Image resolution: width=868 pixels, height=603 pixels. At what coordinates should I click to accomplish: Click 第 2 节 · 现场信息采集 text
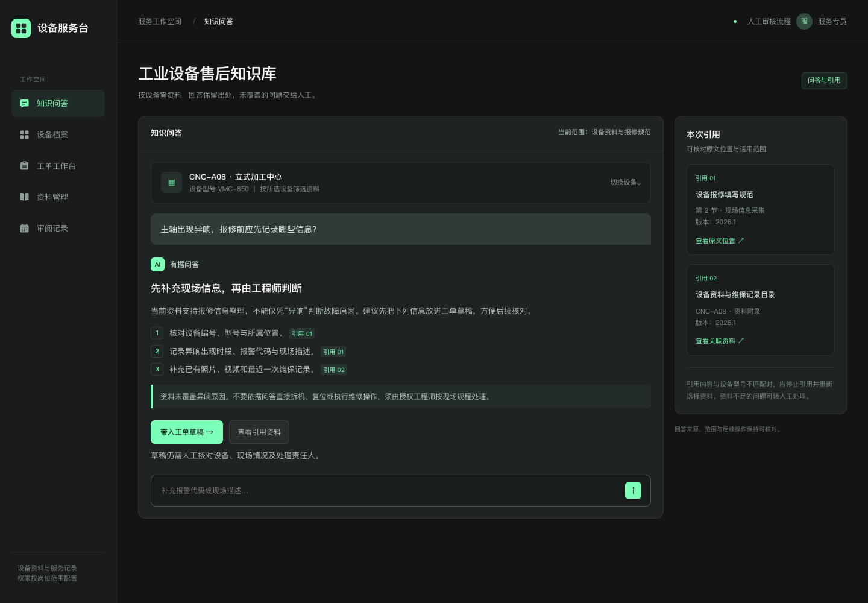[x=730, y=210]
